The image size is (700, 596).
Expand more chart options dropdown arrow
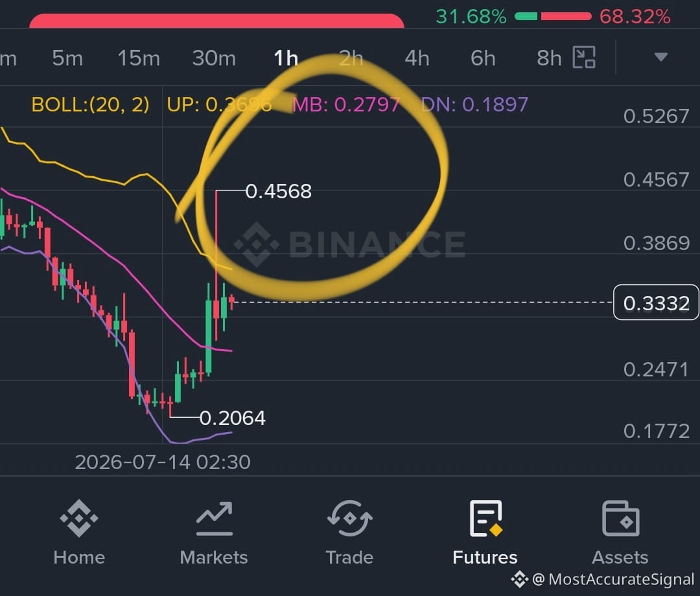click(x=660, y=57)
